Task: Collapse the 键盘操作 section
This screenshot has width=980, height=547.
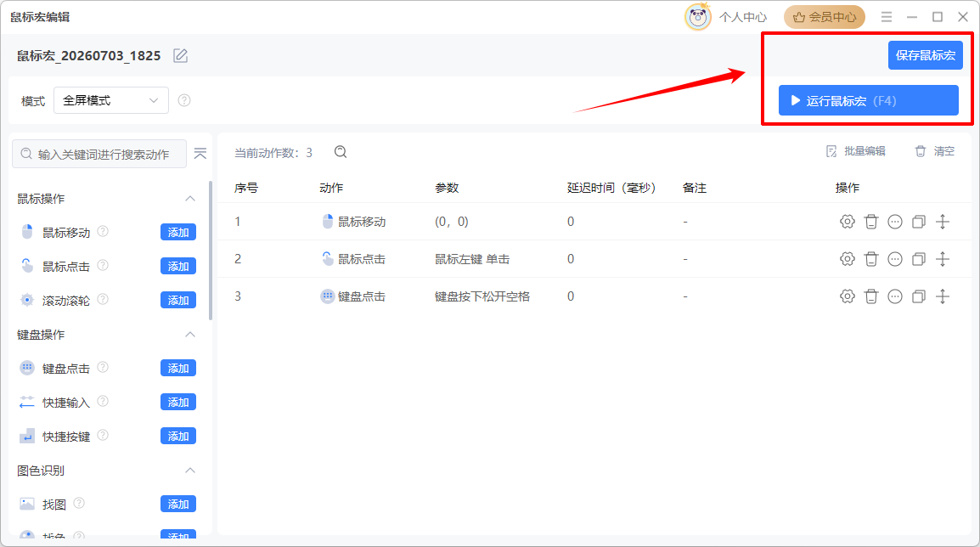Action: (x=190, y=335)
